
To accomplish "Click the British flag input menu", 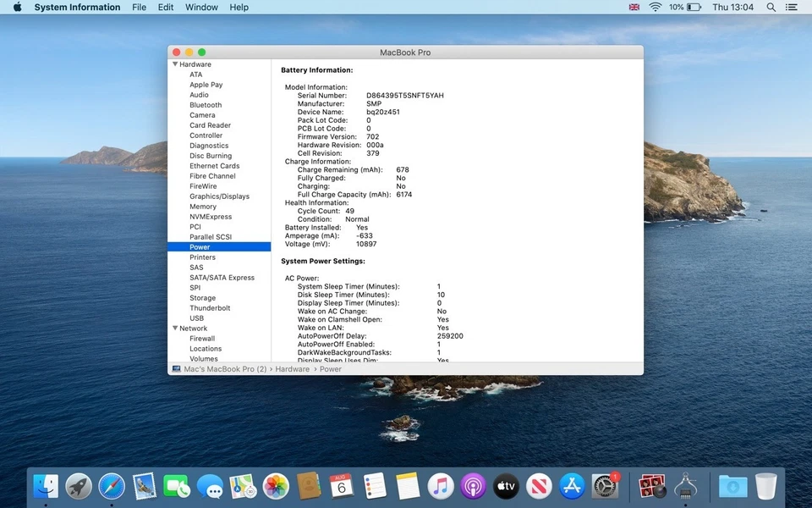I will point(634,8).
